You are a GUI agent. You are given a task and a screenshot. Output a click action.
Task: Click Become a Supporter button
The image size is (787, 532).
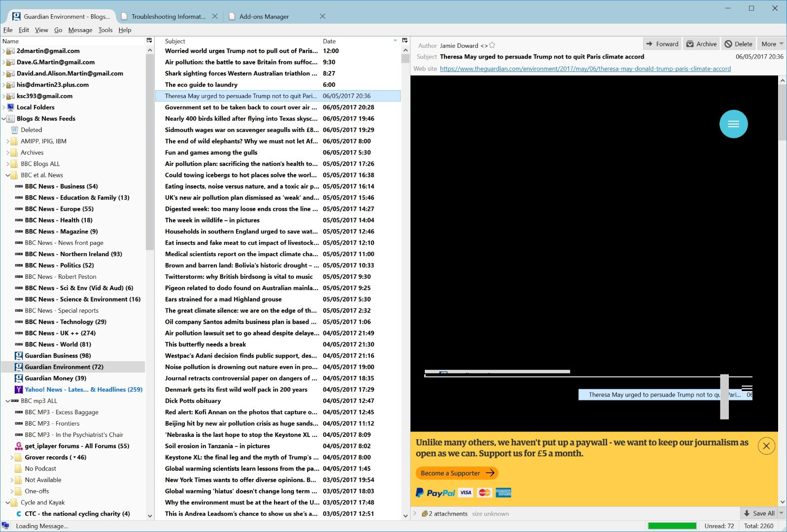(457, 473)
